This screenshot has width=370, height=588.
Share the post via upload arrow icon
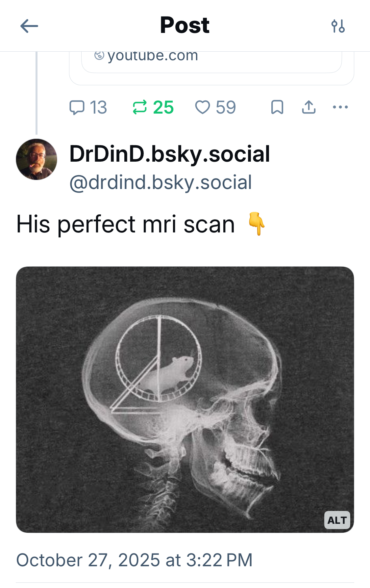[x=309, y=107]
